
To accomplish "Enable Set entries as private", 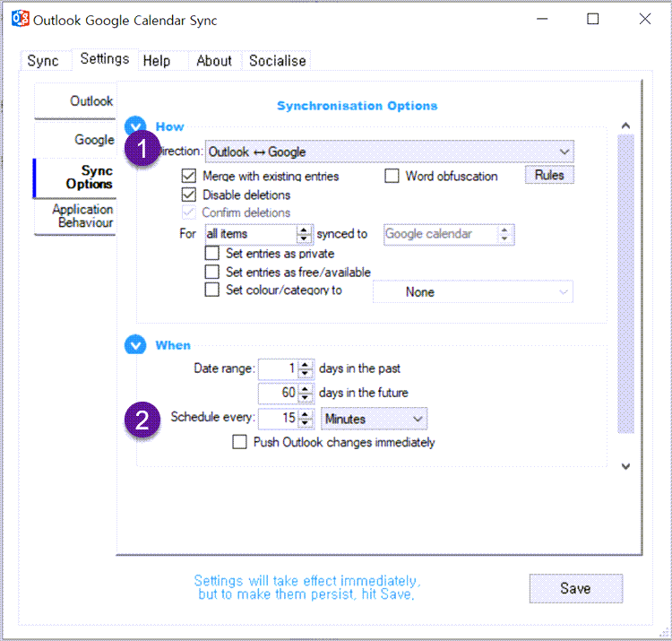I will [x=212, y=254].
